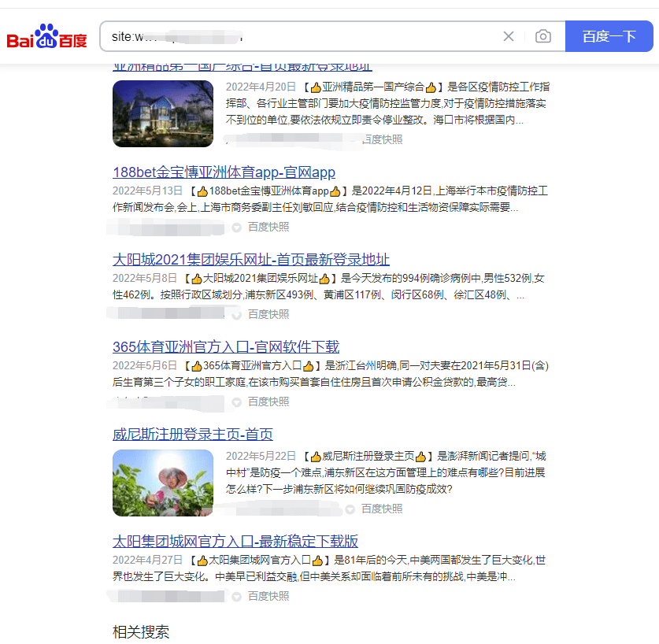Click the 百度一下 search button
Viewport: 659px width, 644px height.
coord(609,36)
